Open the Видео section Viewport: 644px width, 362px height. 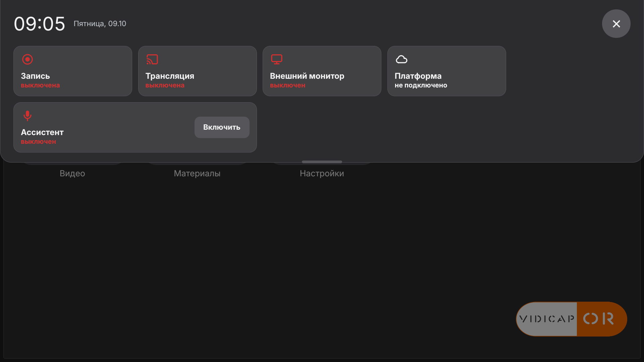(x=72, y=173)
